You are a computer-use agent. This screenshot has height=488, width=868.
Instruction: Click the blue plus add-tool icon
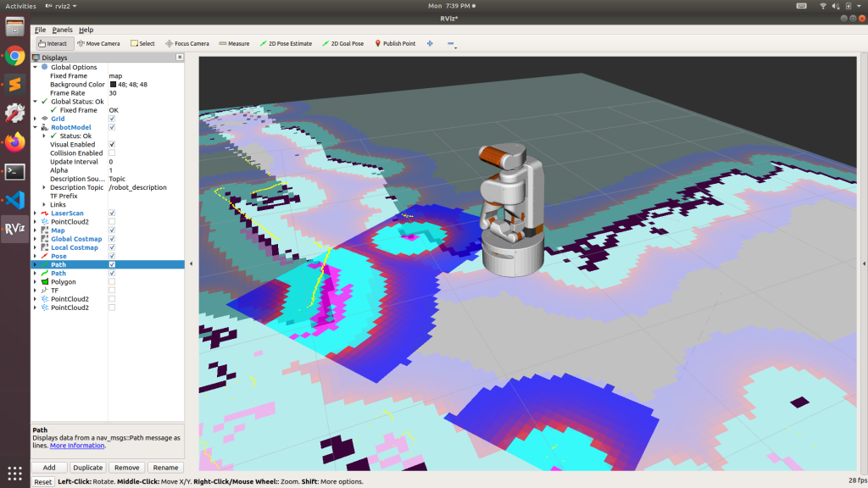click(430, 43)
